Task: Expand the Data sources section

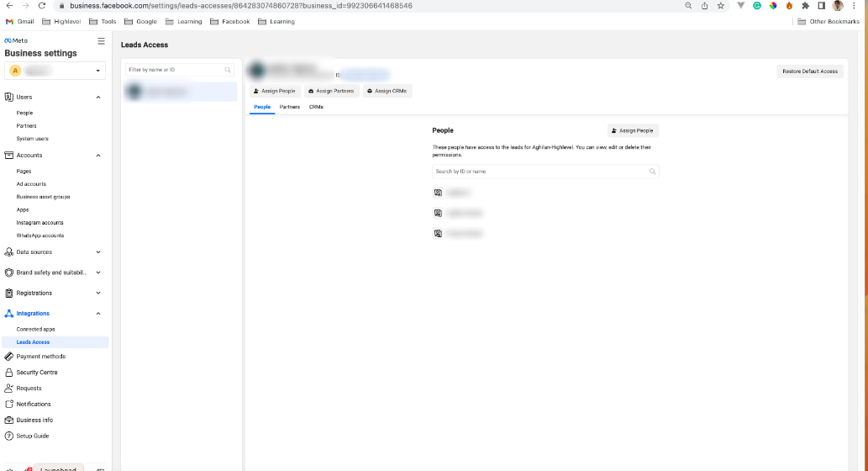Action: coord(98,252)
